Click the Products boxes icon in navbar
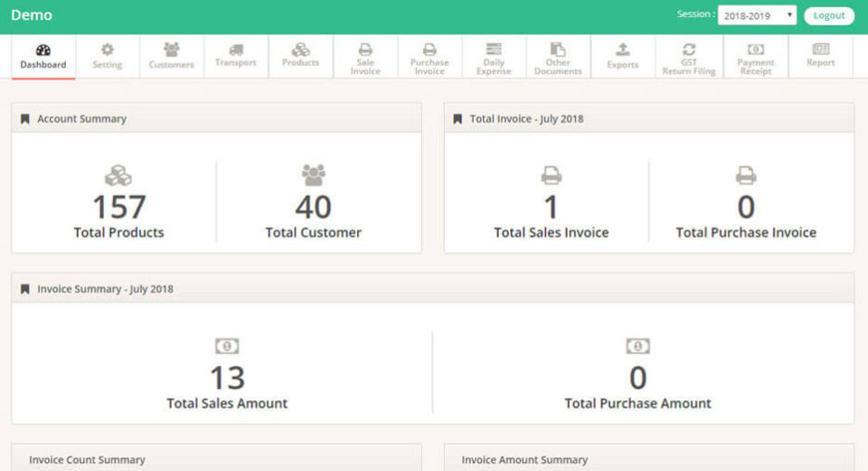This screenshot has height=471, width=868. [300, 50]
